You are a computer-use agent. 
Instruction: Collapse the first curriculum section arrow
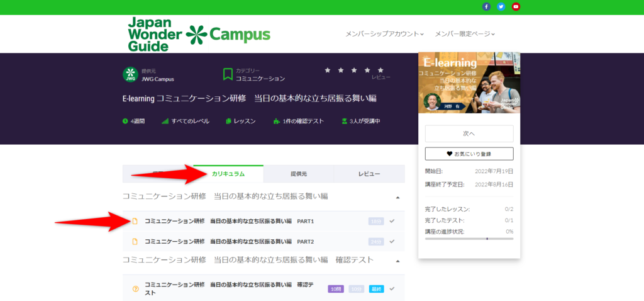pos(397,197)
